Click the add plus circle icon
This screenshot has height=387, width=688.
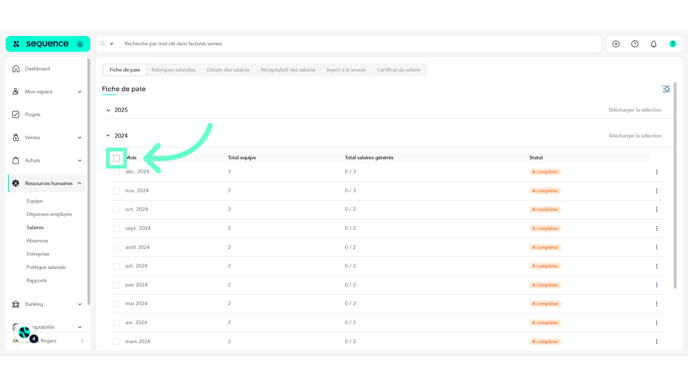click(x=616, y=44)
